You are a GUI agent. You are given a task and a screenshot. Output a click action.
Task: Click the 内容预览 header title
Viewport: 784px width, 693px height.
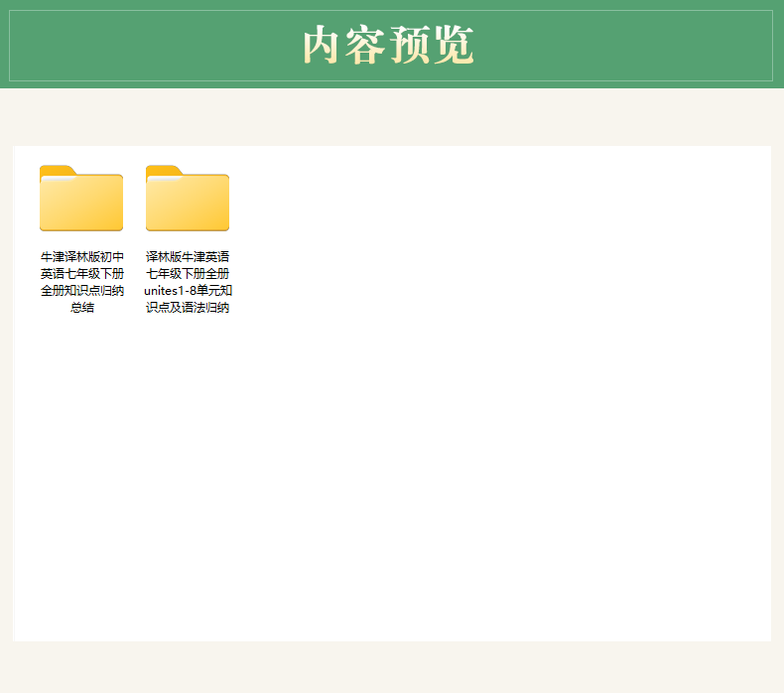coord(388,45)
